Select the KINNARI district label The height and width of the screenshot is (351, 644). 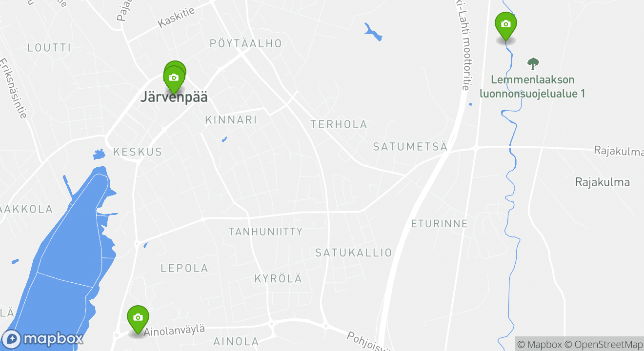pos(231,120)
